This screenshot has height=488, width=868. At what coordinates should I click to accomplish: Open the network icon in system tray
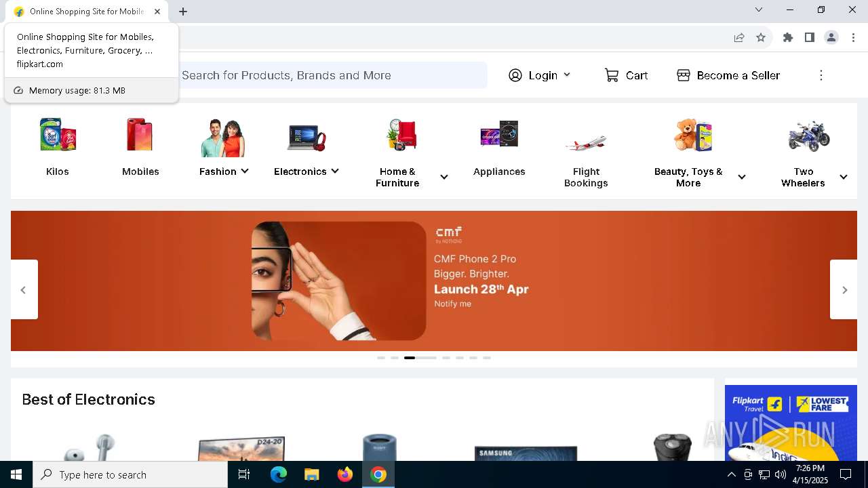pyautogui.click(x=764, y=474)
